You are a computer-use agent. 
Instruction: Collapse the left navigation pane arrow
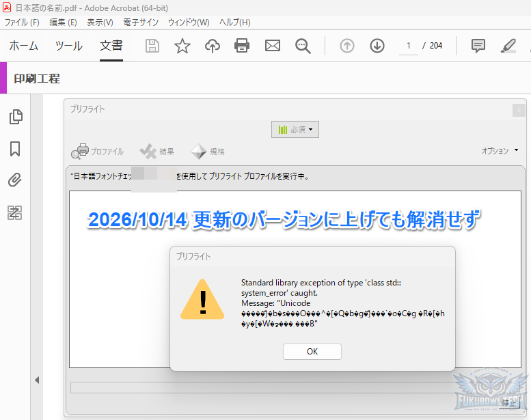pos(37,380)
